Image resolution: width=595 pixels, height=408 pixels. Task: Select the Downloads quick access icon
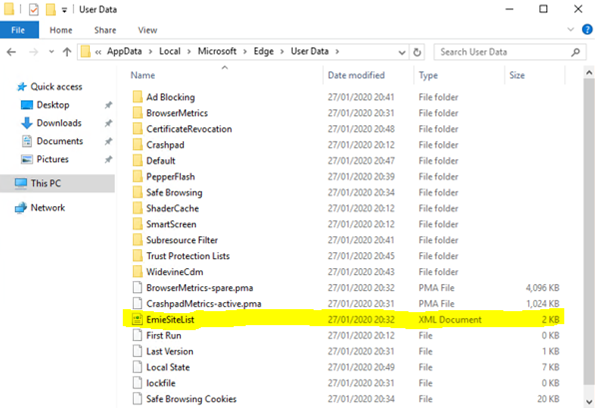(x=27, y=123)
